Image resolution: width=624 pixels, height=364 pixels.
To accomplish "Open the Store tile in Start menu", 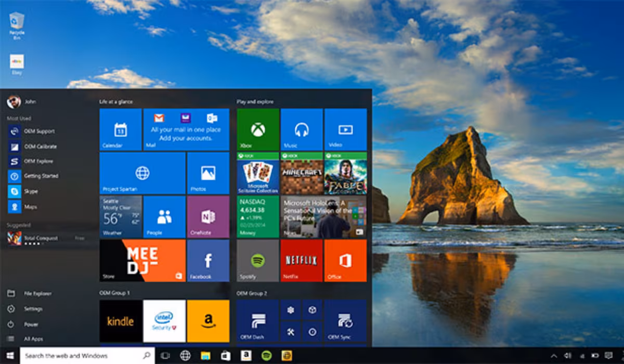I will coord(142,261).
